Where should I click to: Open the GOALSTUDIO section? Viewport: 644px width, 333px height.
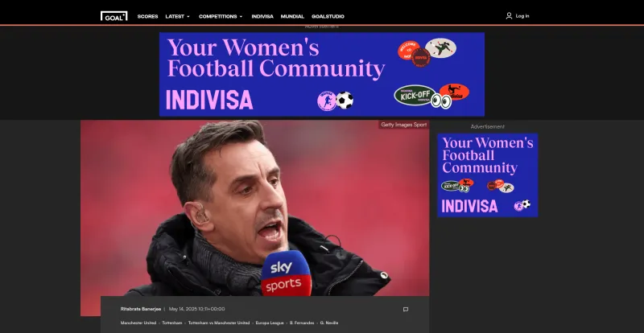click(328, 16)
